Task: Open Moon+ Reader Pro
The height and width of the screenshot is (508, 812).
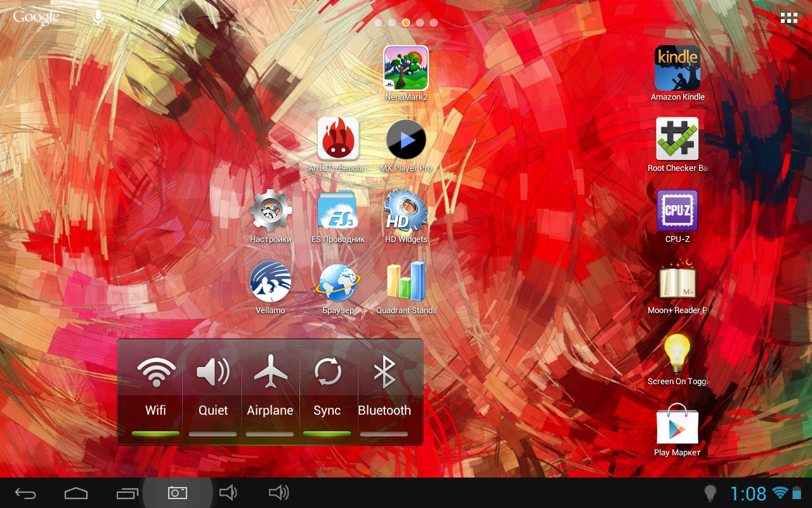Action: point(677,282)
